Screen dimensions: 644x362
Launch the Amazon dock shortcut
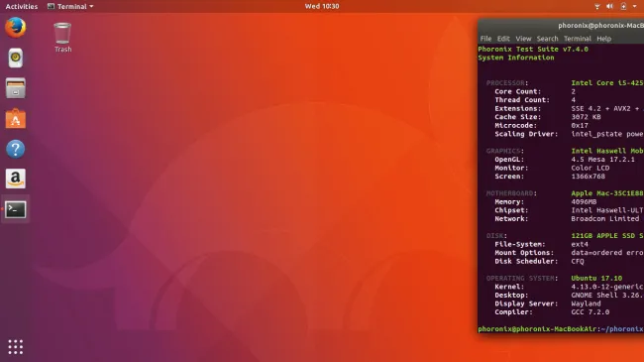point(15,179)
